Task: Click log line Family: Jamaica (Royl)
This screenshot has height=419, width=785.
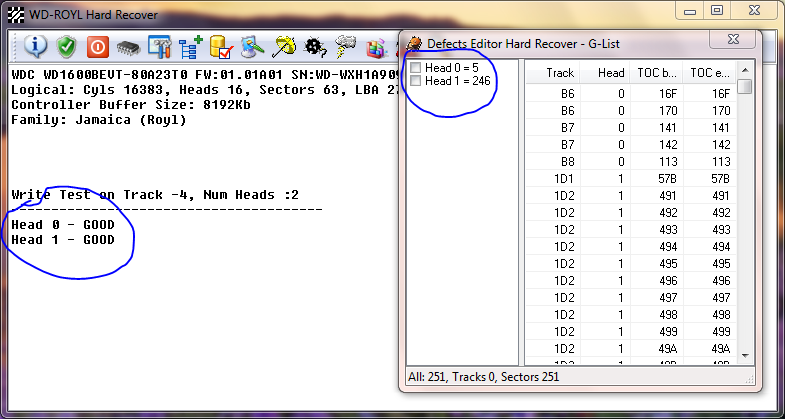Action: [99, 120]
